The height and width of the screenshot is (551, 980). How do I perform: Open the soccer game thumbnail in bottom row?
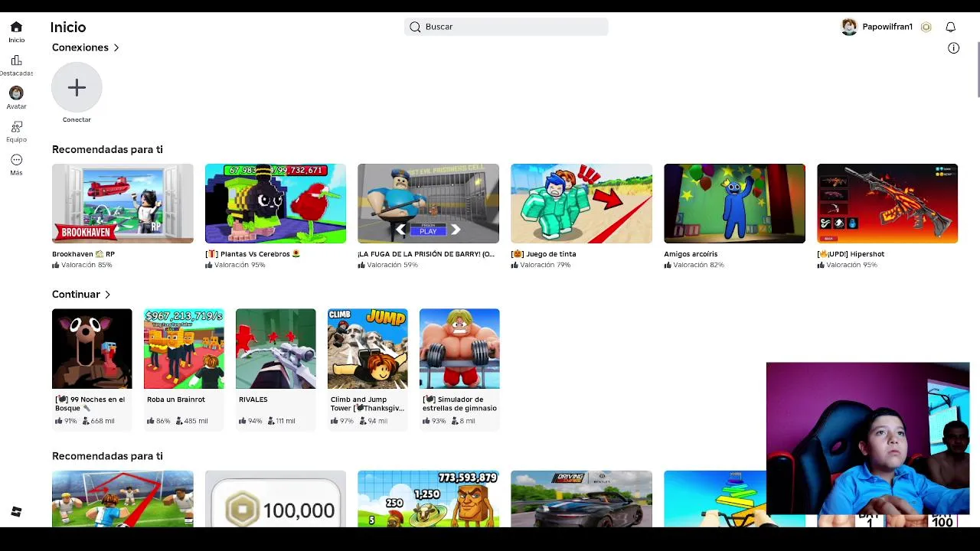tap(122, 499)
